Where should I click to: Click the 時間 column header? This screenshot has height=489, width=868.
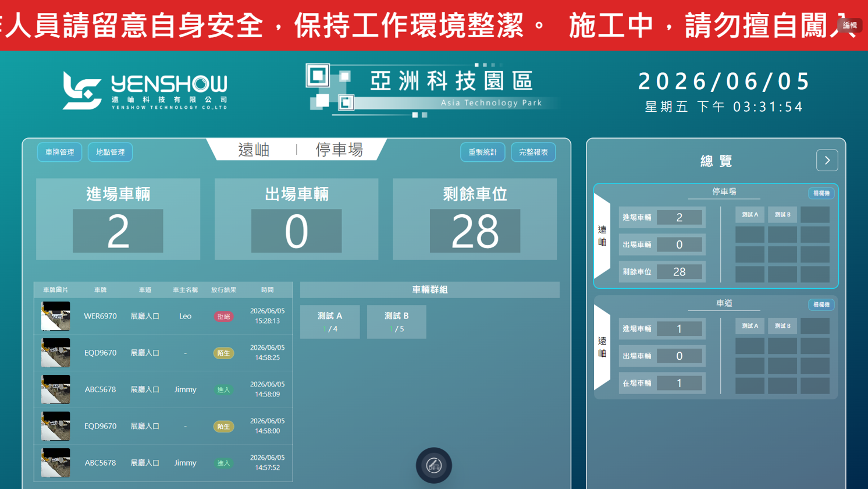click(x=267, y=290)
